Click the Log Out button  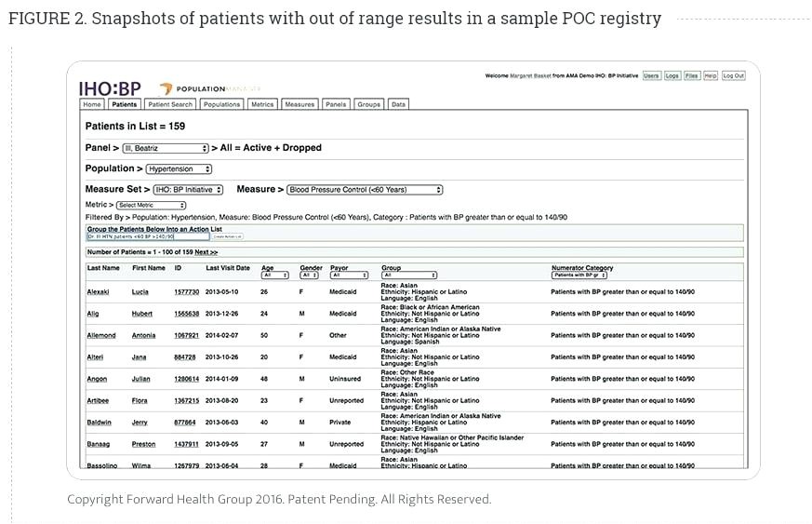(734, 75)
